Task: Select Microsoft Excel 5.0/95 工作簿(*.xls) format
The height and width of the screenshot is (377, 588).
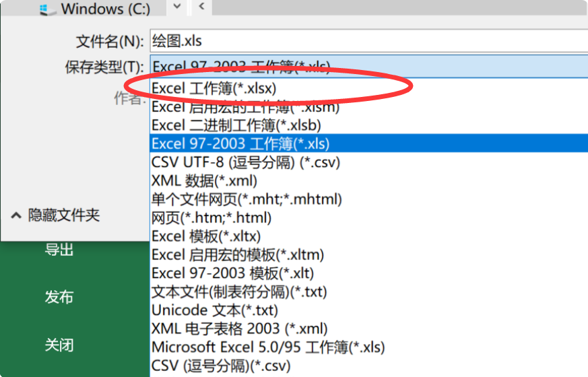Action: [x=369, y=347]
